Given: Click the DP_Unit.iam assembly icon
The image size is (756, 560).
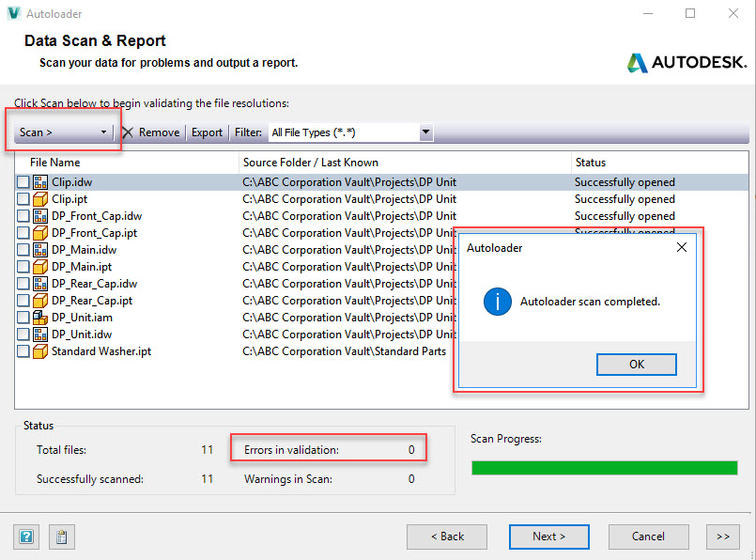Looking at the screenshot, I should (40, 318).
